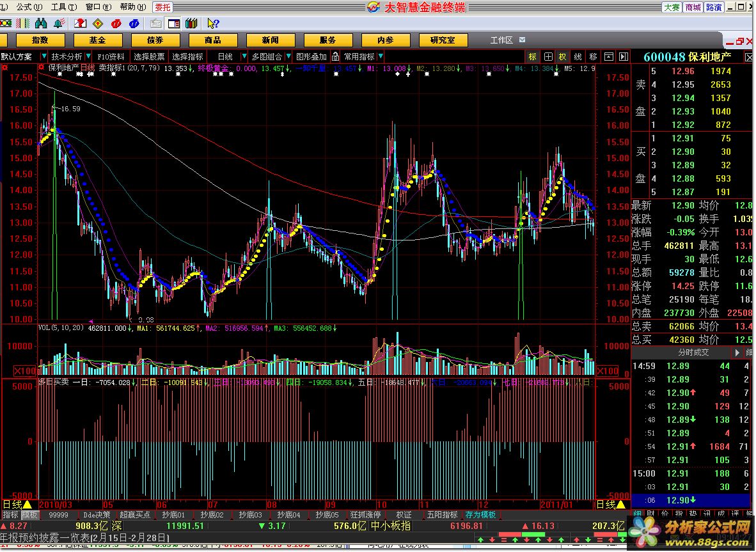Click the 商品 yellow button
The width and height of the screenshot is (756, 552).
tap(212, 40)
